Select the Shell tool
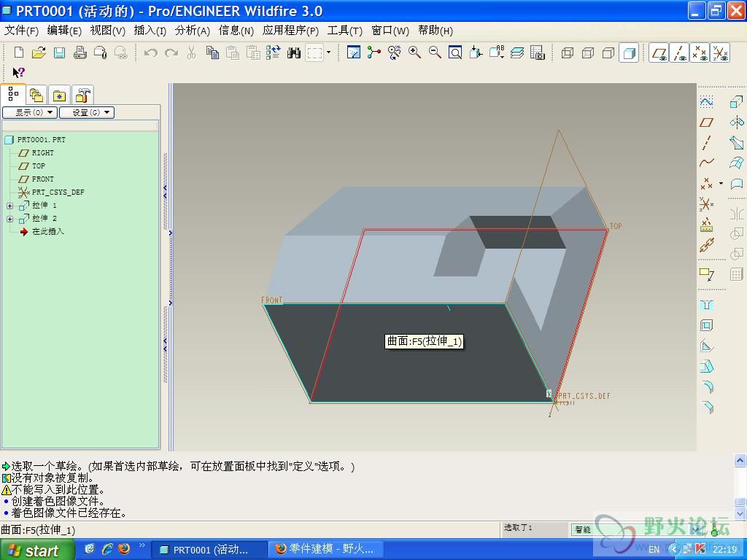Viewport: 747px width, 560px height. tap(706, 326)
